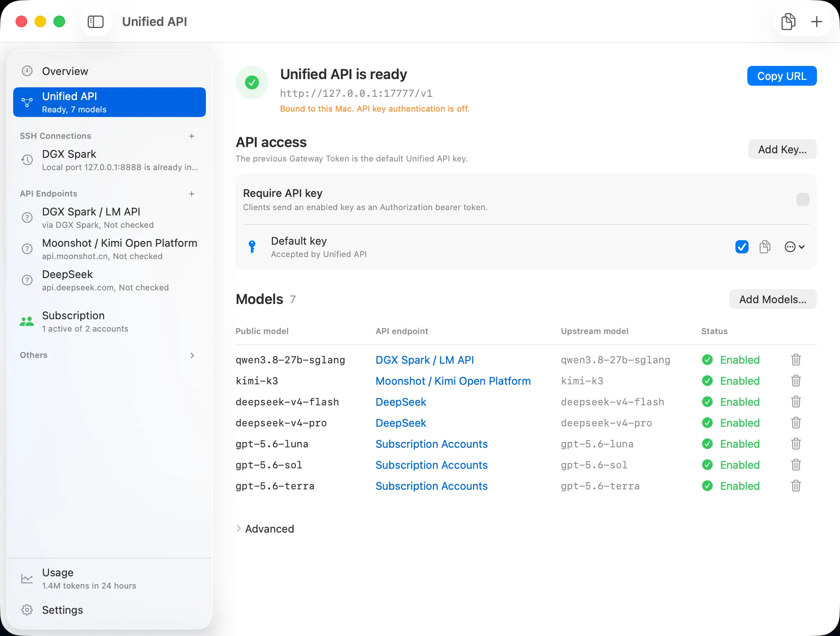This screenshot has width=840, height=636.
Task: Click the question mark icon beside DeepSeek endpoint
Action: (x=27, y=280)
